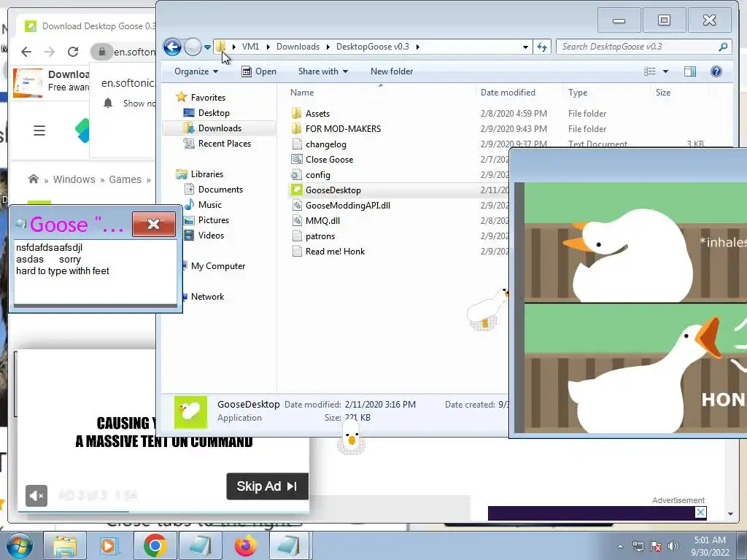Select the MMQ.dll file icon
The height and width of the screenshot is (560, 747).
297,220
